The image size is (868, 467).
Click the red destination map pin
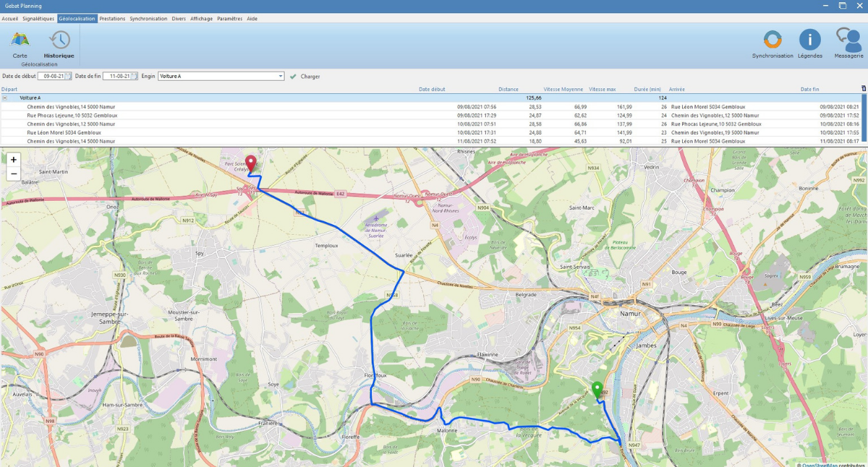coord(251,163)
